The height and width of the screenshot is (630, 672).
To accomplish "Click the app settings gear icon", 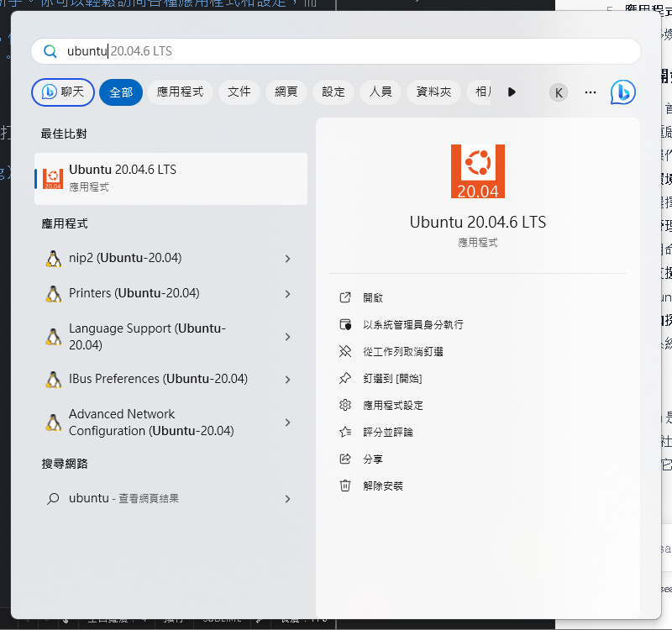I will pos(345,406).
